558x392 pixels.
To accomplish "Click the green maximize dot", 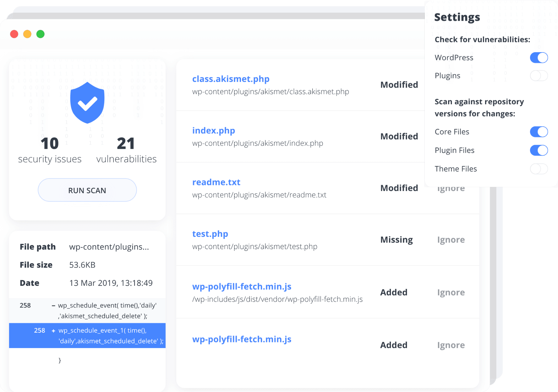I will [x=41, y=34].
